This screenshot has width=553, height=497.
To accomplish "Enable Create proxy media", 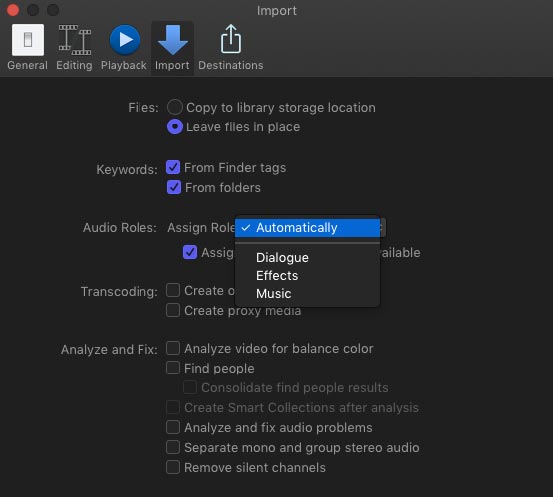I will click(173, 310).
